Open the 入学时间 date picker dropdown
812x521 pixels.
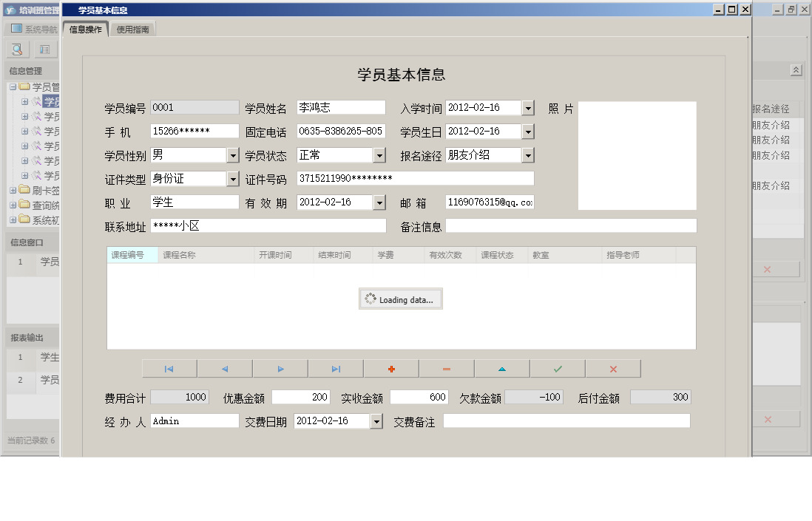point(528,107)
